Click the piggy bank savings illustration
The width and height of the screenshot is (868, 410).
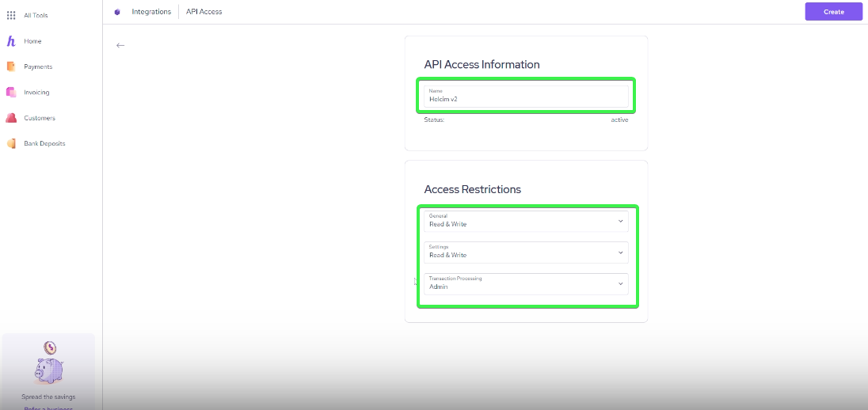[49, 363]
